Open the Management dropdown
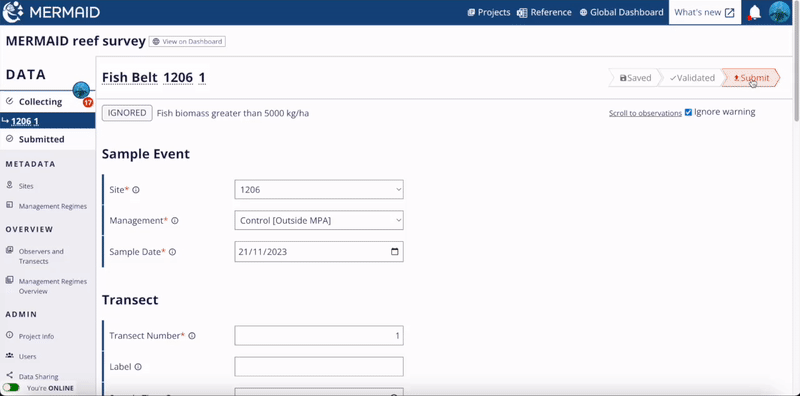Screen dimensions: 800x396 tap(319, 220)
